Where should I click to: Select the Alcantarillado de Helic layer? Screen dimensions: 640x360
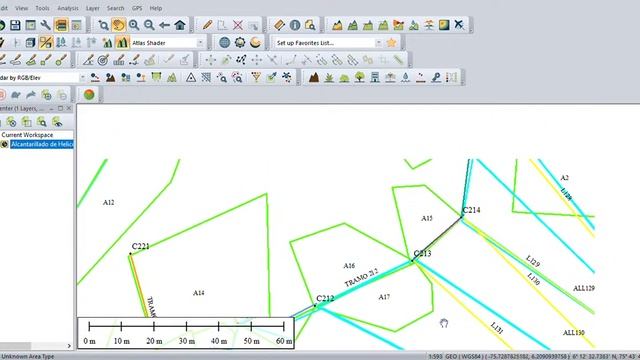click(x=42, y=144)
